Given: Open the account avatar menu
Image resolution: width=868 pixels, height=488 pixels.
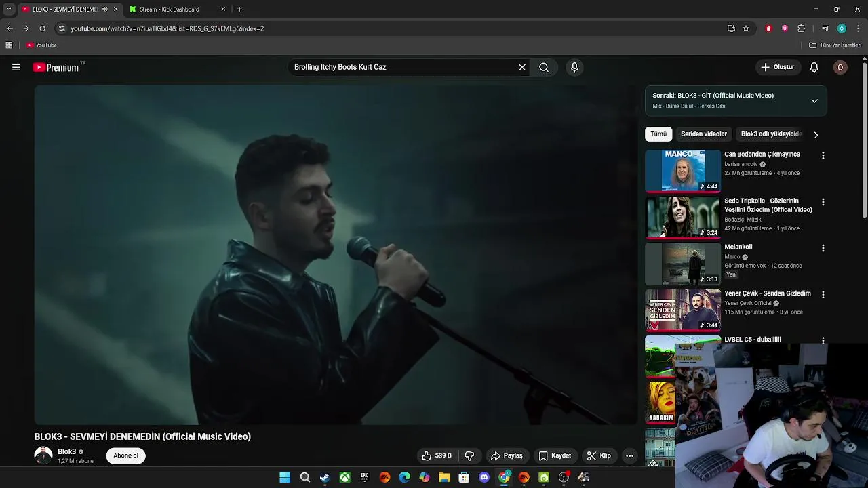Looking at the screenshot, I should point(840,67).
